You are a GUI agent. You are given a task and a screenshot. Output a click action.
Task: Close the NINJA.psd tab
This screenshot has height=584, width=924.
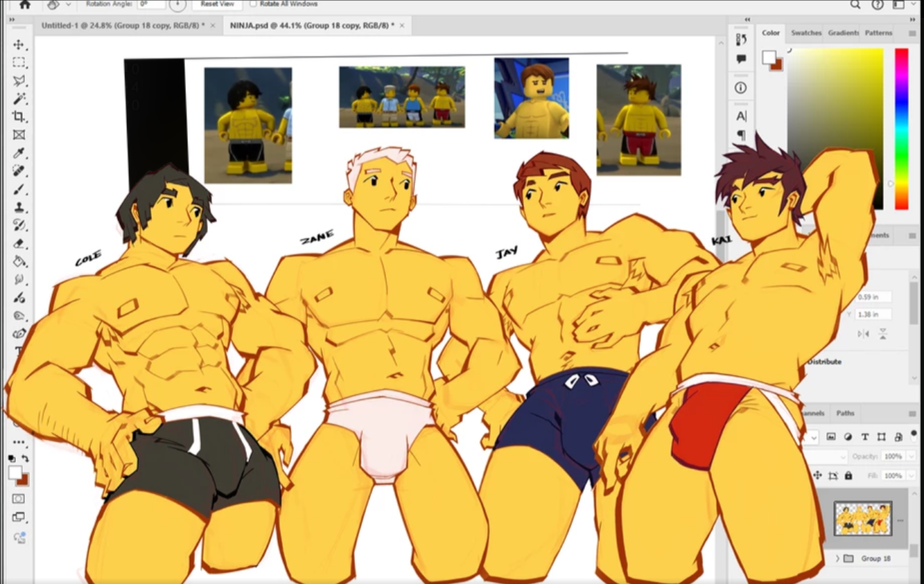[x=403, y=26]
